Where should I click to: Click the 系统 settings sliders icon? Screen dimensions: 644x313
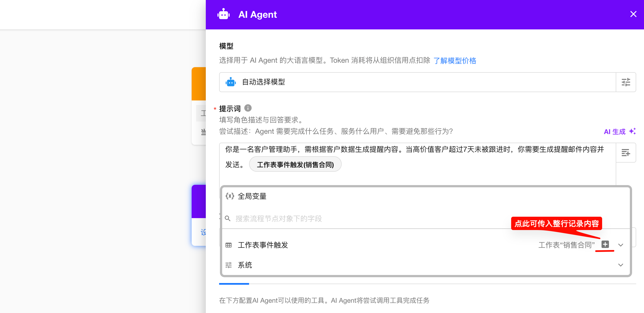tap(229, 265)
